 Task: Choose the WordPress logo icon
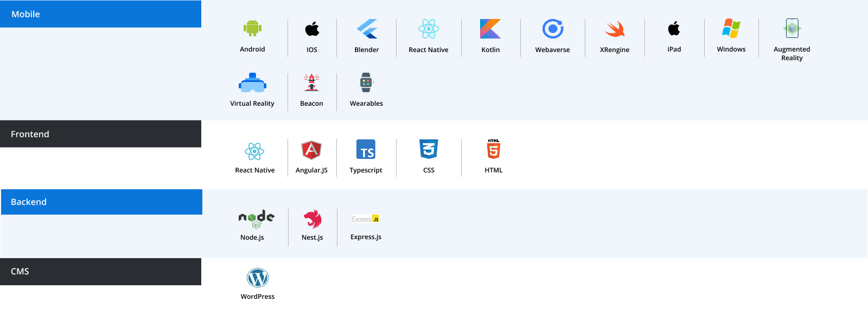[258, 278]
